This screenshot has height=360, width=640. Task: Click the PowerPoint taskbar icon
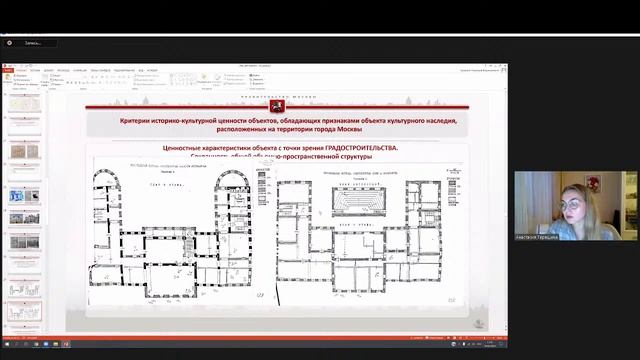pos(66,344)
